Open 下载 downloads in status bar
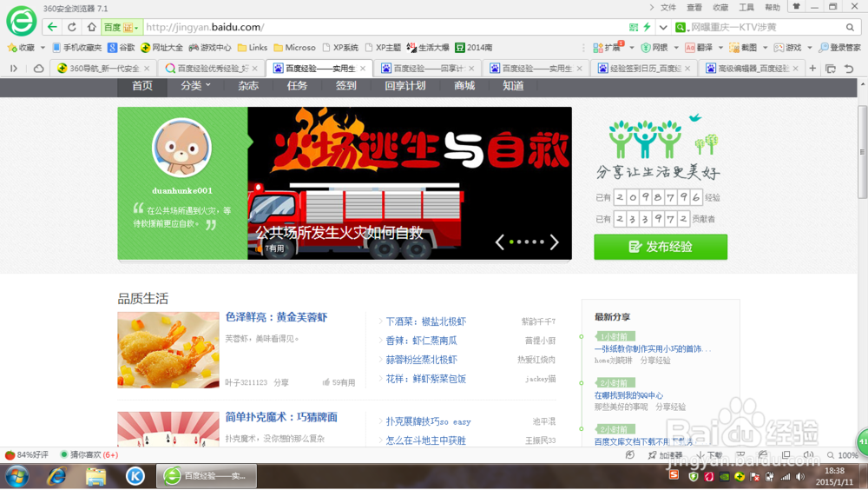 coord(710,455)
